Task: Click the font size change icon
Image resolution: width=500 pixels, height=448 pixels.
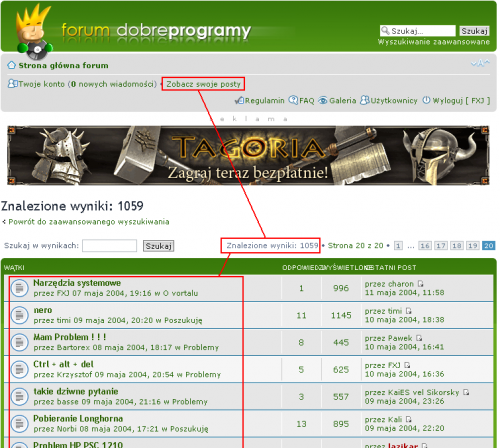Action: [x=480, y=63]
